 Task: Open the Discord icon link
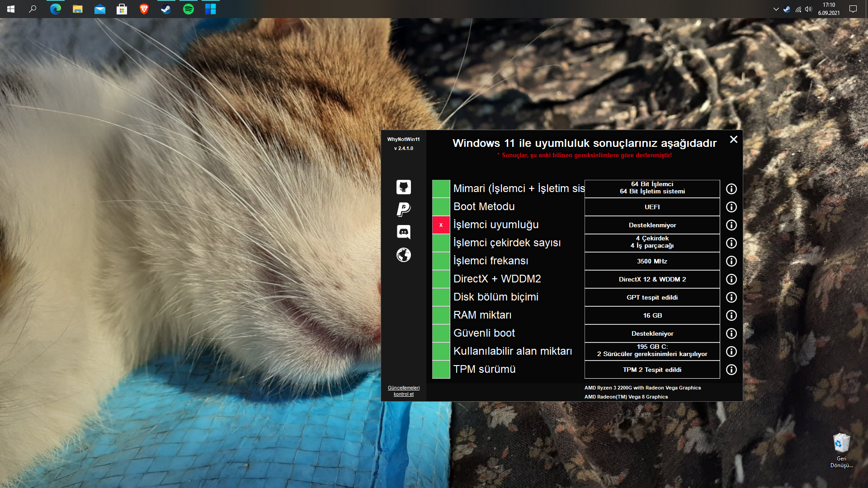point(403,232)
